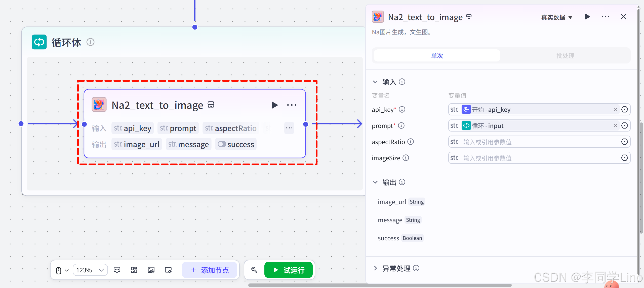Viewport: 644px width, 288px height.
Task: Click the 试运行 button
Action: [289, 270]
